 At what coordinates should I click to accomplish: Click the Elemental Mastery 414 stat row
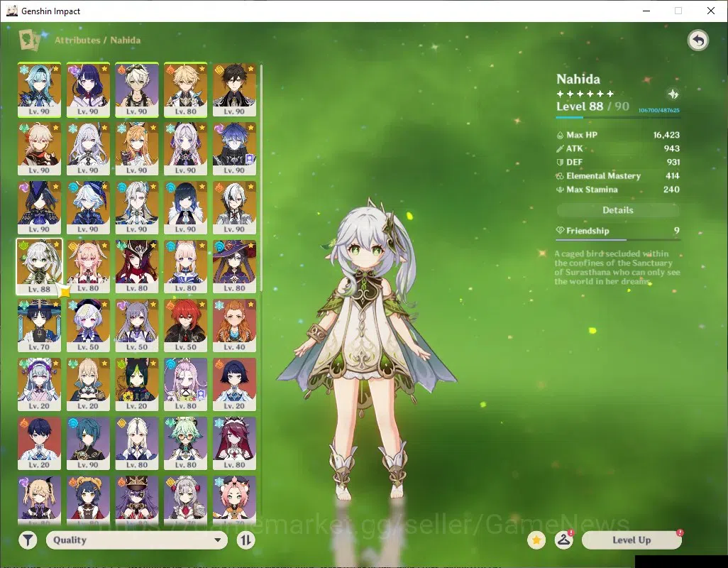pos(617,176)
